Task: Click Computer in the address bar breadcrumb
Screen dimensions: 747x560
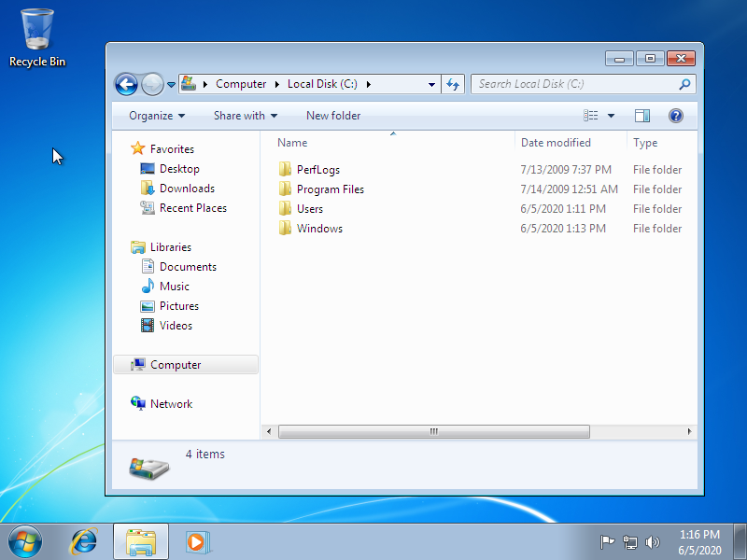Action: [241, 84]
